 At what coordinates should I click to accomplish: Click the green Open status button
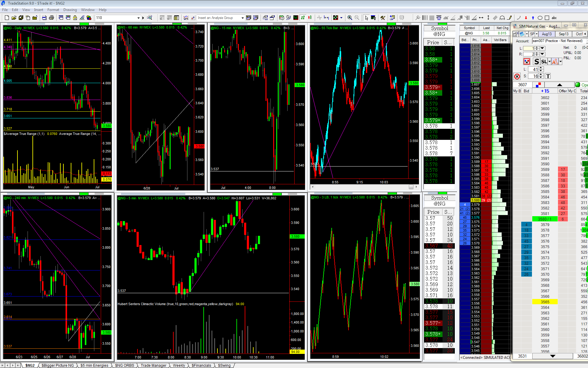coord(581,85)
